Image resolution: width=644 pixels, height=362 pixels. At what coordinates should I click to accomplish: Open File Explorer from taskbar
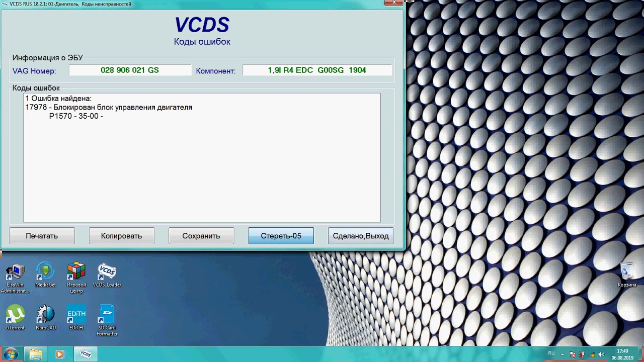point(36,354)
